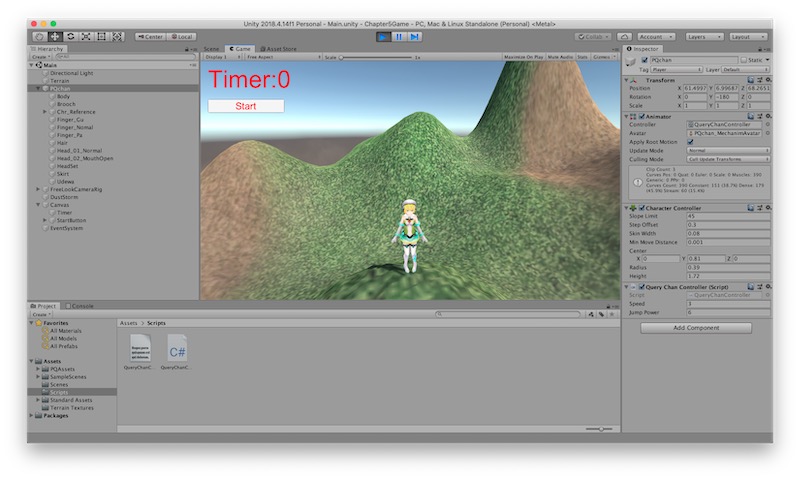Collapse the Canvas object in Hierarchy
Image resolution: width=800 pixels, height=479 pixels.
(x=38, y=205)
